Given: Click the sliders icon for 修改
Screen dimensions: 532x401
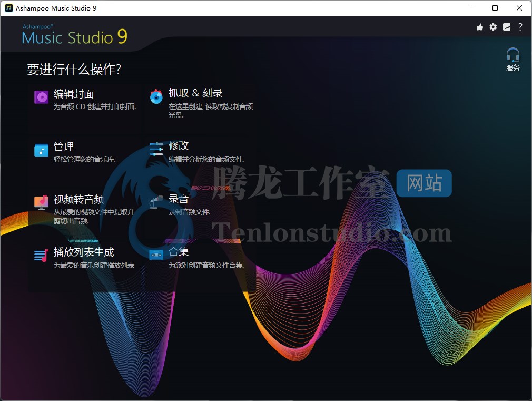Looking at the screenshot, I should coord(156,149).
